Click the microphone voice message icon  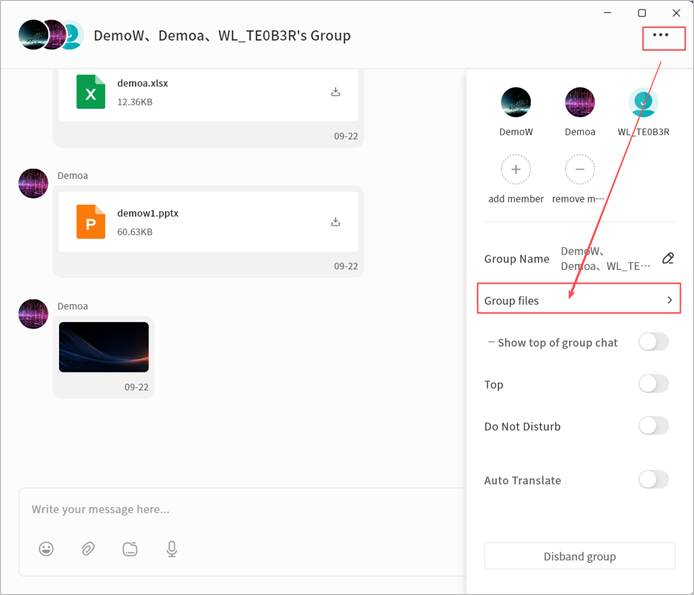172,548
